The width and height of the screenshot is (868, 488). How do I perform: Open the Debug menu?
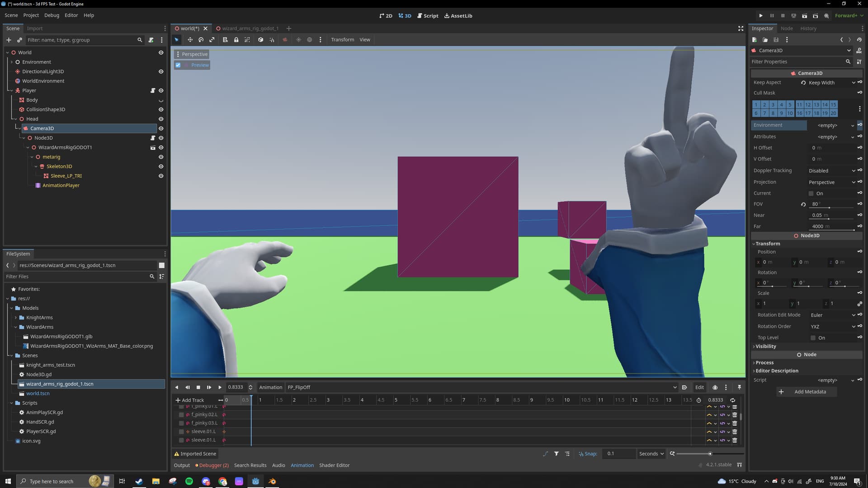pyautogui.click(x=52, y=15)
